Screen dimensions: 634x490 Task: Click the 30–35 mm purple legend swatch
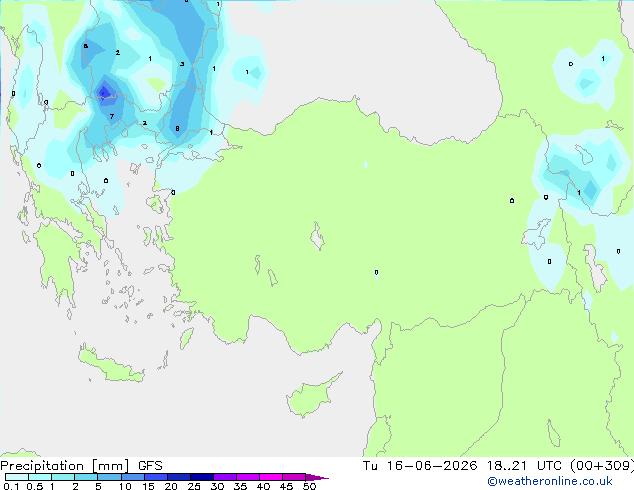coord(225,477)
